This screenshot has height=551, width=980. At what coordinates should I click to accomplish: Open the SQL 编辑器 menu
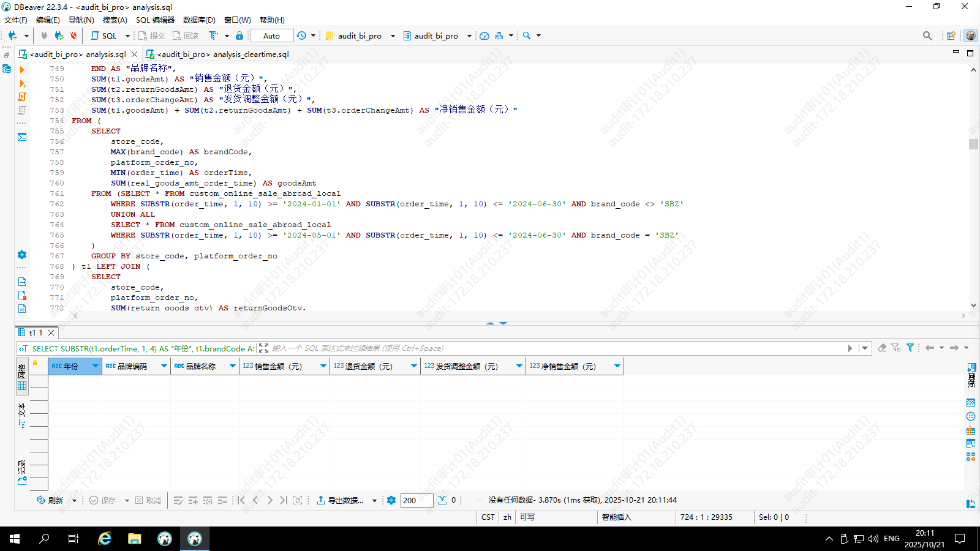[x=155, y=20]
